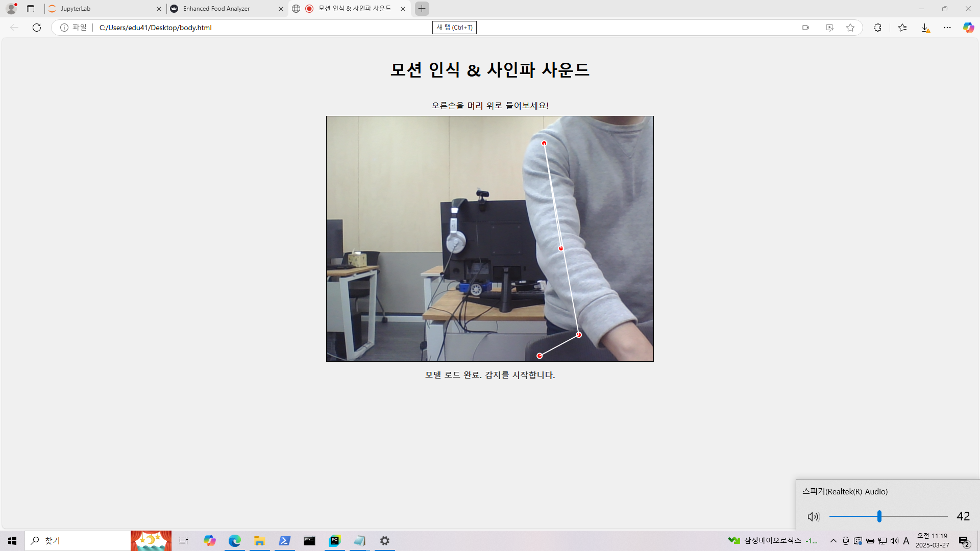The width and height of the screenshot is (980, 551).
Task: Open a new tab
Action: (422, 9)
